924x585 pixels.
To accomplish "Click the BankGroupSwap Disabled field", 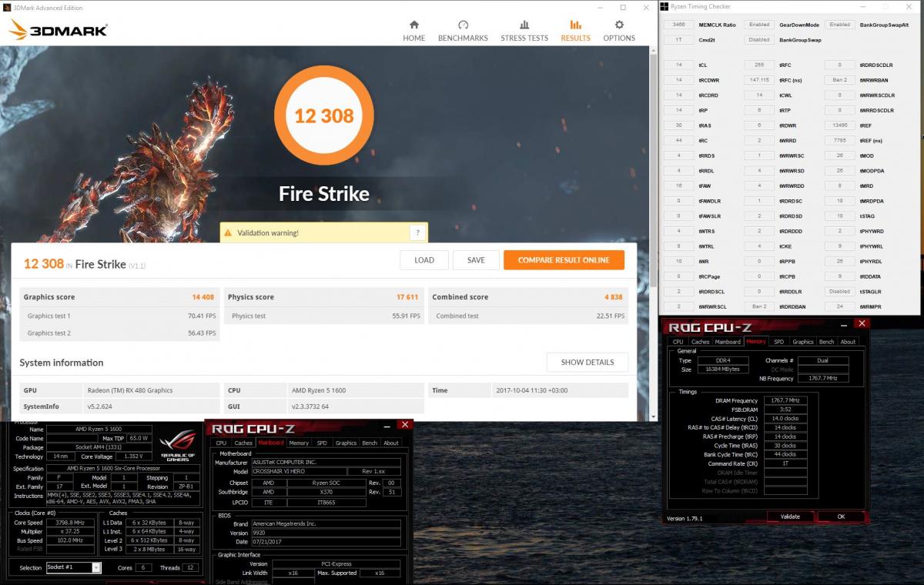I will tap(759, 39).
